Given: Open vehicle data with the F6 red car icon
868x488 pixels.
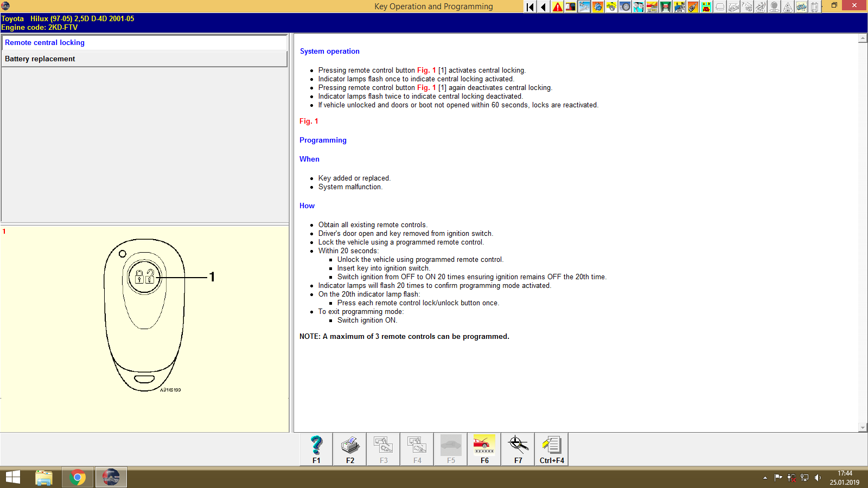Looking at the screenshot, I should pyautogui.click(x=483, y=448).
